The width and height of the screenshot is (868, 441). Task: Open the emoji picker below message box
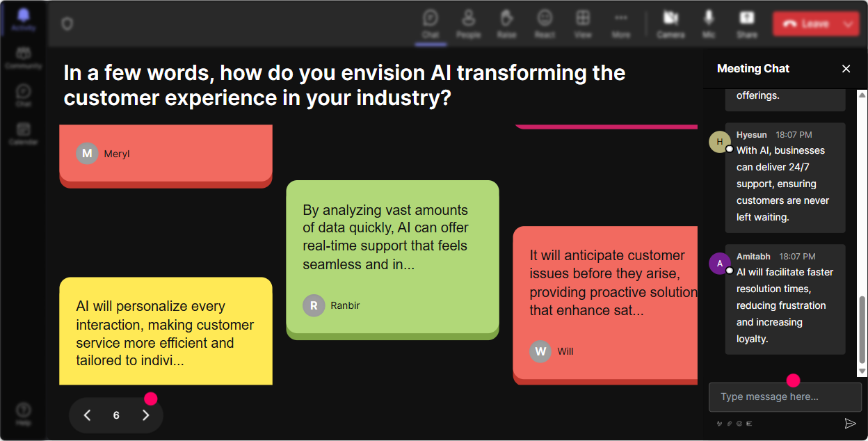click(x=739, y=423)
